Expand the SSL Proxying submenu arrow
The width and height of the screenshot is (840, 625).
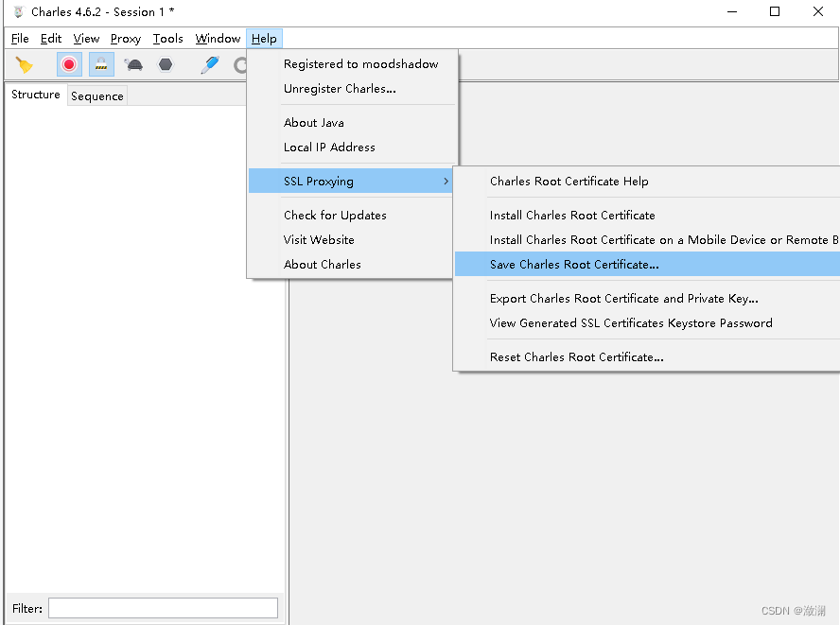click(x=446, y=181)
